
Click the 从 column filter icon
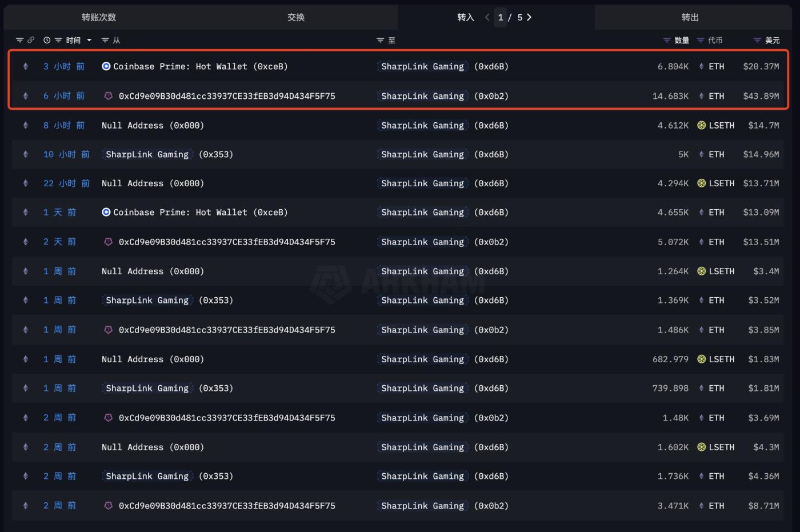[x=106, y=40]
